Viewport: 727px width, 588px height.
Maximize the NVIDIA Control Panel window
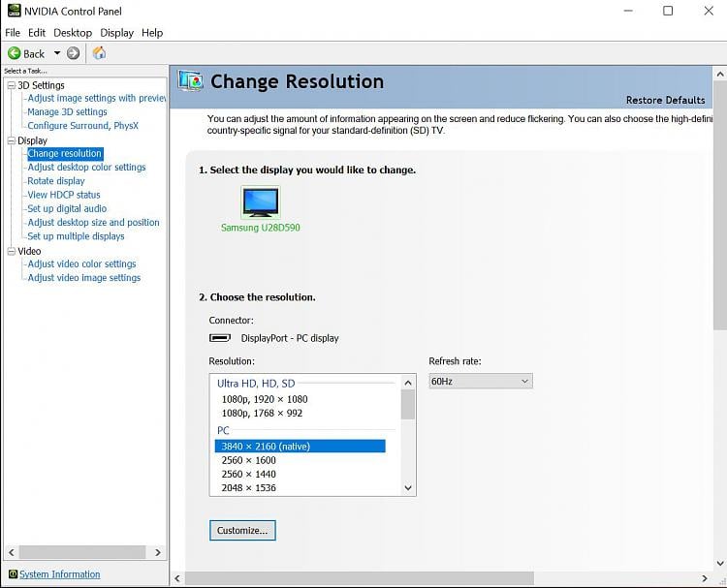[x=668, y=11]
